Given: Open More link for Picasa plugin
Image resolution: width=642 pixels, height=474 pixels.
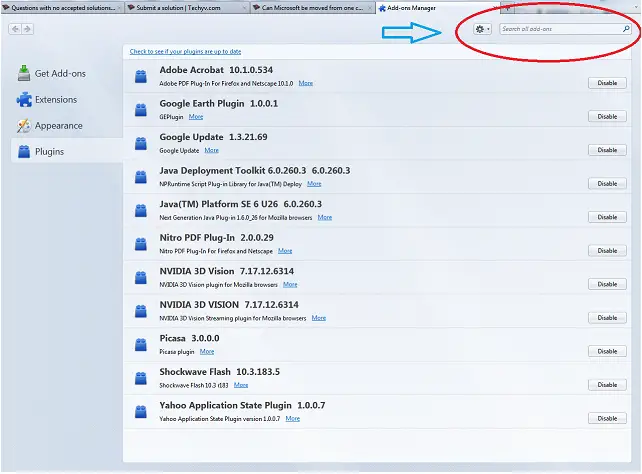Looking at the screenshot, I should click(x=207, y=352).
